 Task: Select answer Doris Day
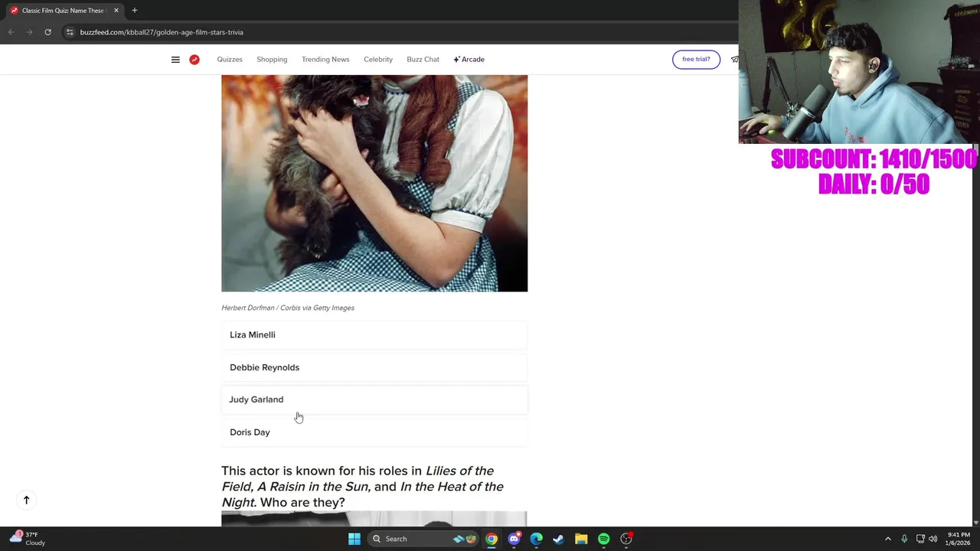374,432
